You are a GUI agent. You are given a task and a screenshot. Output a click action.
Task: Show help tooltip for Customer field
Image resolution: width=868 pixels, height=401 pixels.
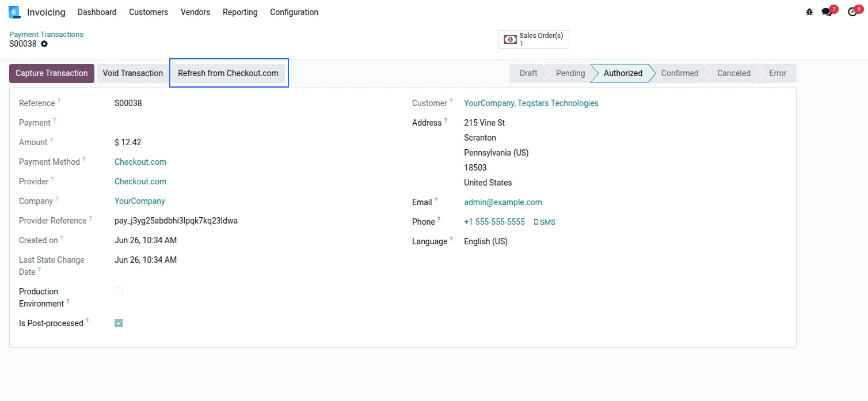[451, 101]
